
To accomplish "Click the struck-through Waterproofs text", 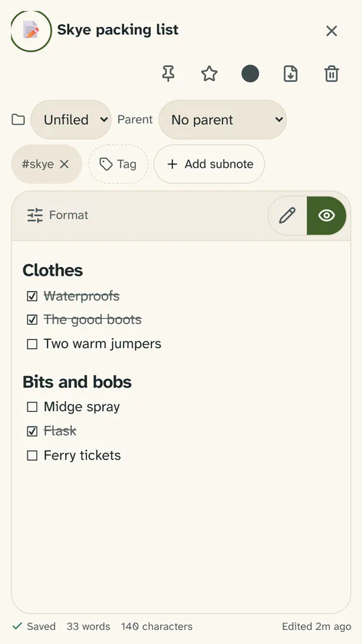I will click(82, 296).
